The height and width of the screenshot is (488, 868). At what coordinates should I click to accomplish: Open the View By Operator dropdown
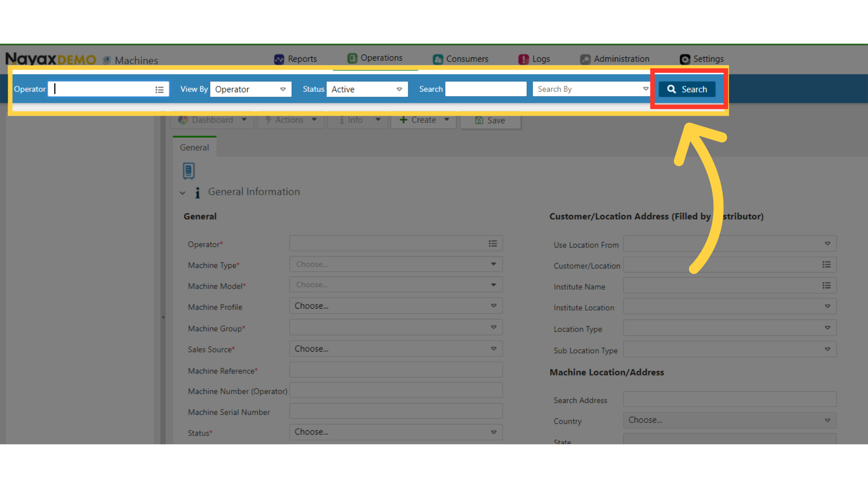coord(250,89)
